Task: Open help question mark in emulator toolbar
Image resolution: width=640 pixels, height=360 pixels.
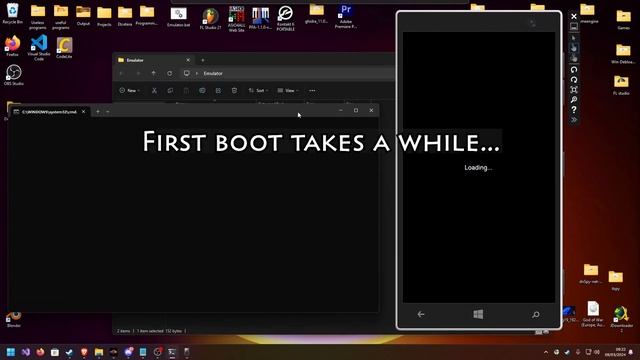Action: [573, 109]
